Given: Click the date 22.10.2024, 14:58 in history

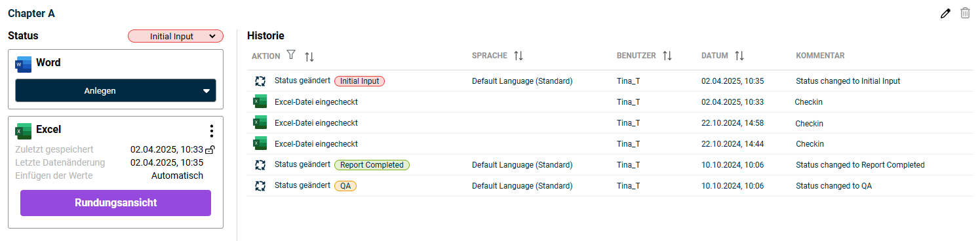Looking at the screenshot, I should [x=732, y=123].
